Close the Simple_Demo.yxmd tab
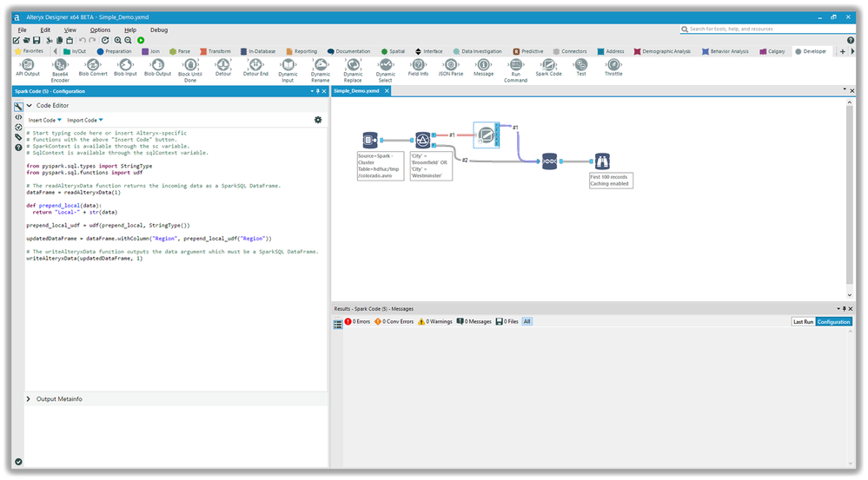Image resolution: width=868 pixels, height=480 pixels. click(387, 90)
